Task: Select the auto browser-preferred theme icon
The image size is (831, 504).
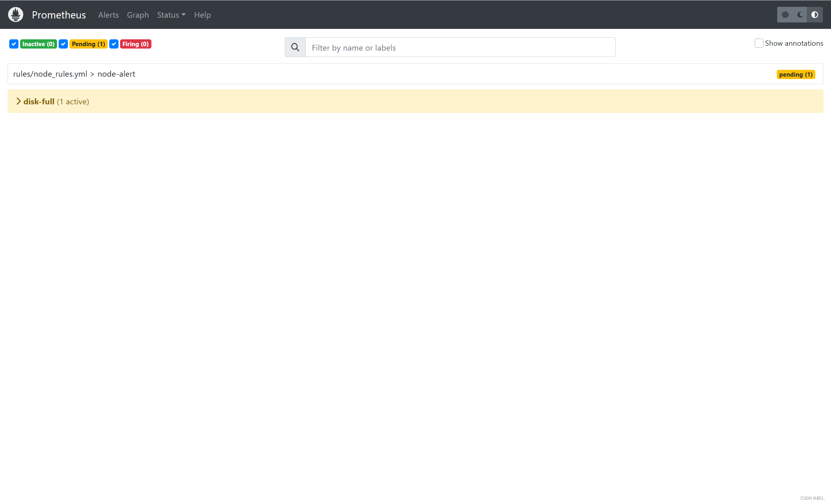Action: [815, 15]
